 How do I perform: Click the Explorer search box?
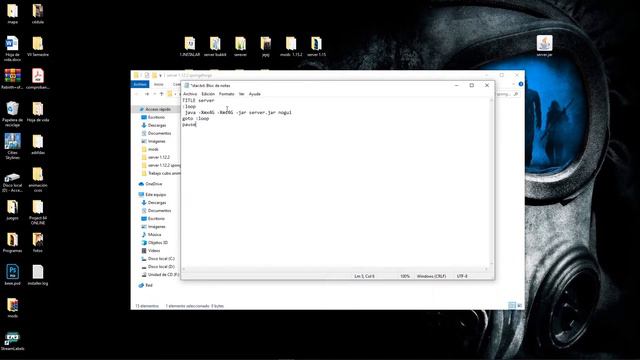click(507, 94)
